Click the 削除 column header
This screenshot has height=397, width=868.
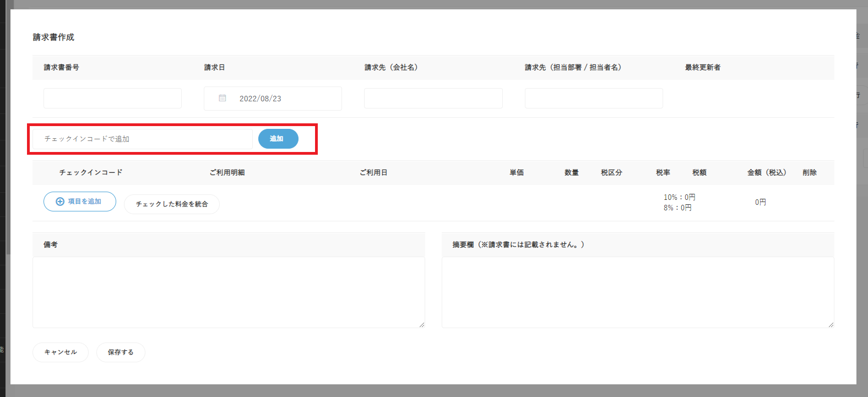tap(810, 172)
